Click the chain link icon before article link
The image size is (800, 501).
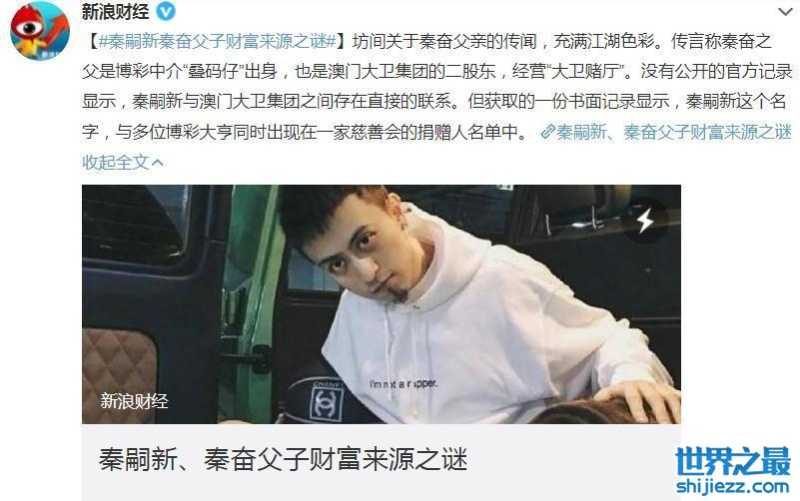tap(548, 132)
